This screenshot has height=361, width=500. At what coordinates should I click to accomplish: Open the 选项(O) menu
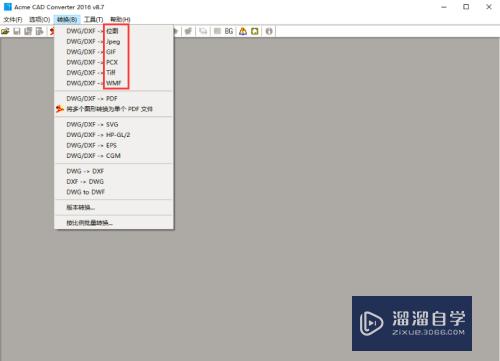pos(39,20)
